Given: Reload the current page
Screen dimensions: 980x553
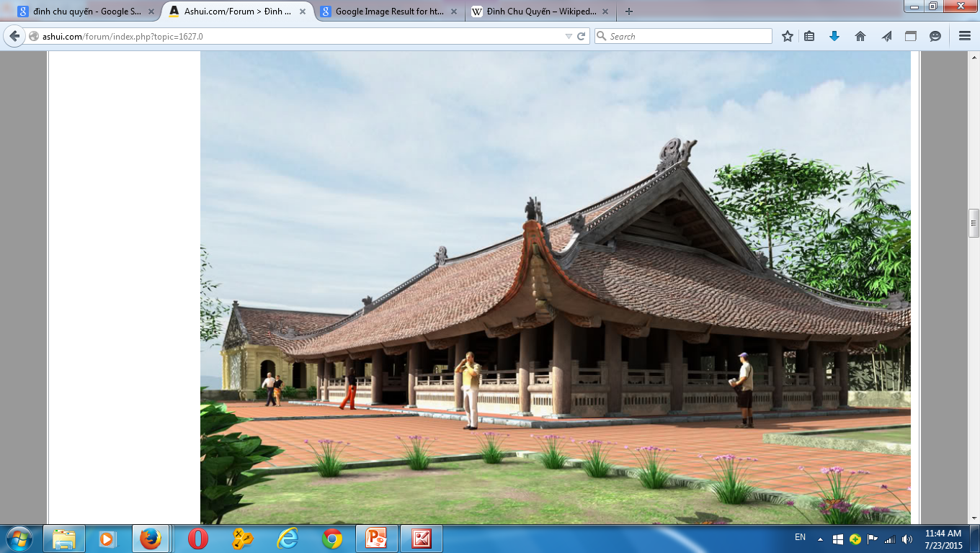Looking at the screenshot, I should [581, 36].
